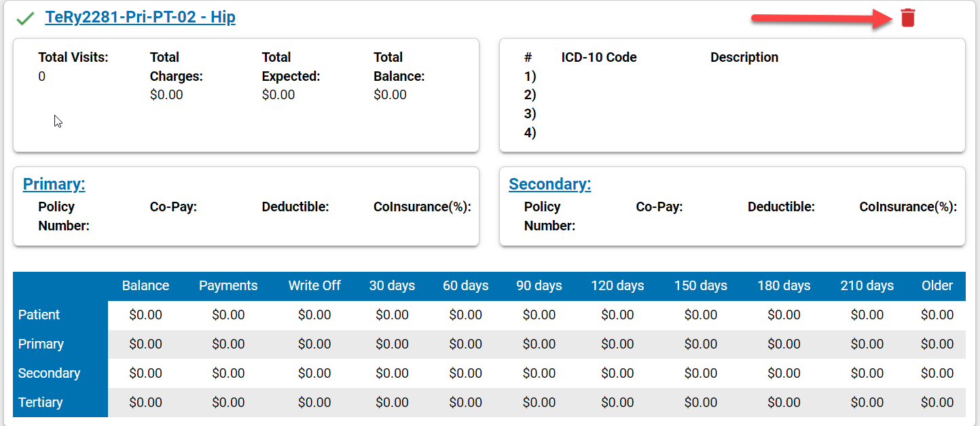Click the Patient Balance amount cell
Viewport: 980px width, 426px height.
click(145, 315)
